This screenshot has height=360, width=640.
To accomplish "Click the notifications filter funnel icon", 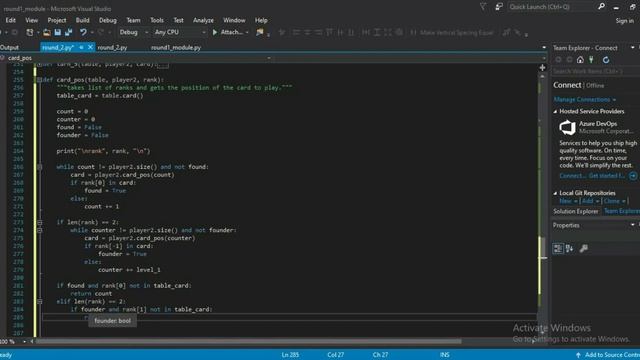I will point(483,7).
